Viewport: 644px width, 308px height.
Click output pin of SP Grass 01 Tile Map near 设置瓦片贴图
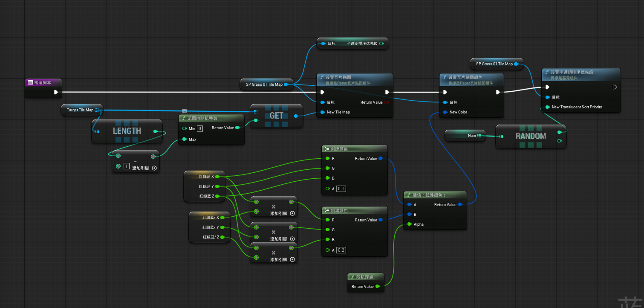pos(286,84)
